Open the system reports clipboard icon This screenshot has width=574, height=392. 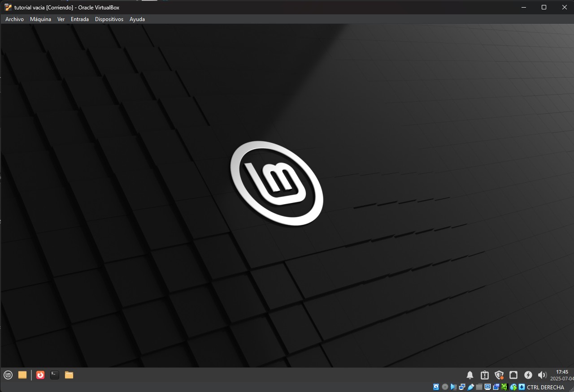click(484, 375)
